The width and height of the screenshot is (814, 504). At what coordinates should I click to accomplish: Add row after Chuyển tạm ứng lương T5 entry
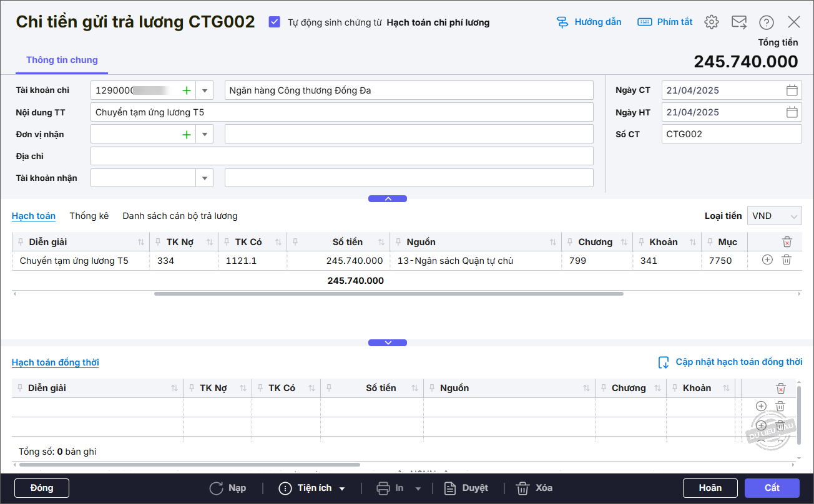pyautogui.click(x=767, y=260)
